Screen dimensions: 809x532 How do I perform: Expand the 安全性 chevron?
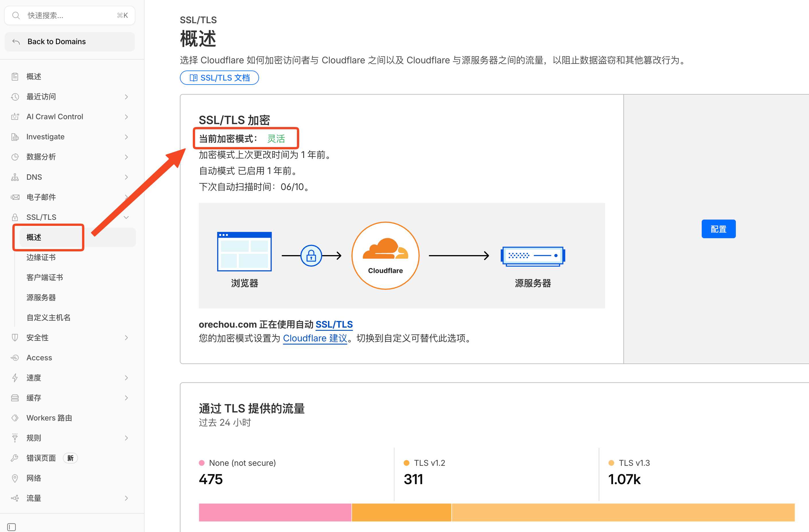(127, 337)
